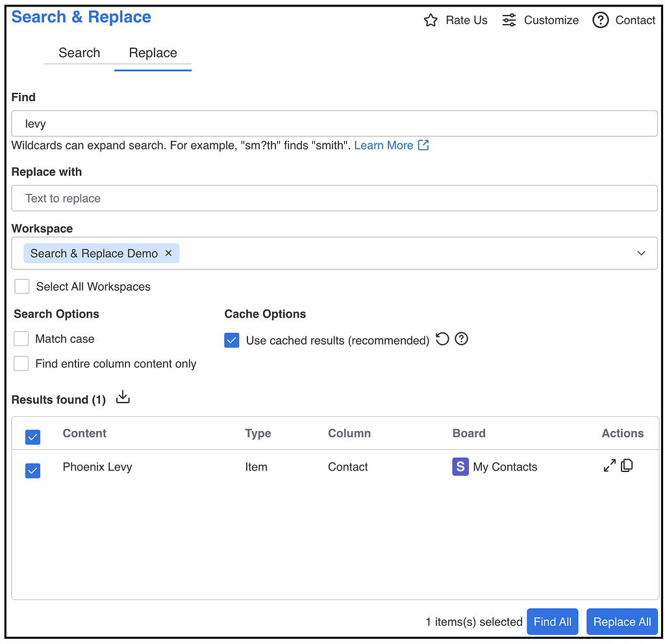Open Customize sliders icon

[508, 20]
